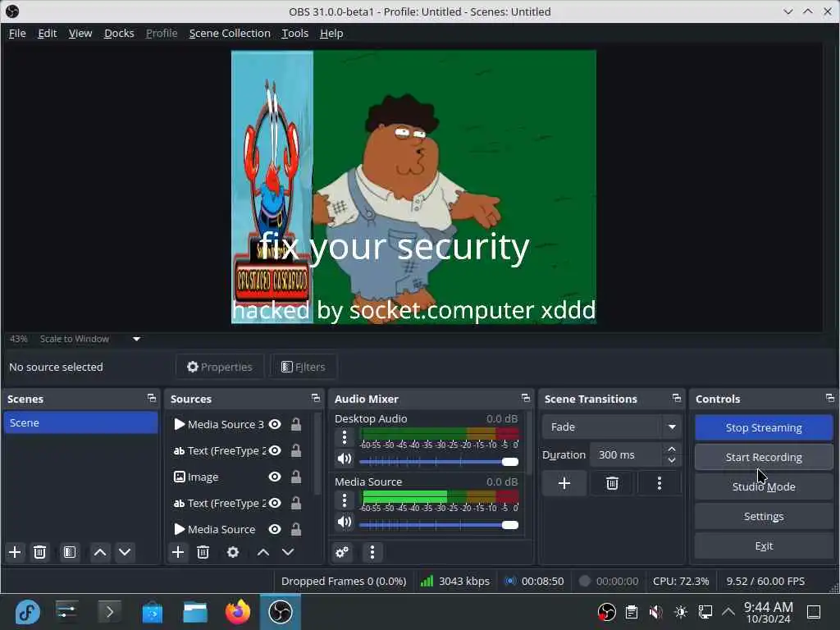Click Start Recording button

[764, 457]
